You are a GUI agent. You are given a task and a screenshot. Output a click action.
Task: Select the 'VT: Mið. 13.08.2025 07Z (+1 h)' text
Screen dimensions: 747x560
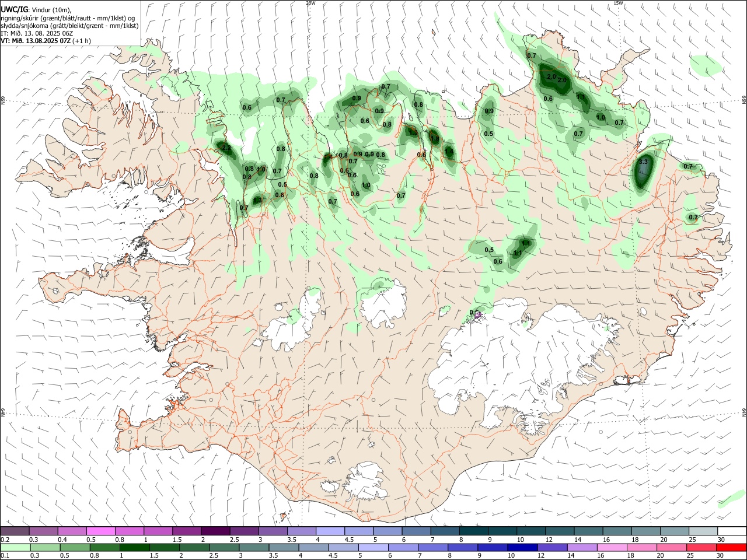tap(46, 41)
